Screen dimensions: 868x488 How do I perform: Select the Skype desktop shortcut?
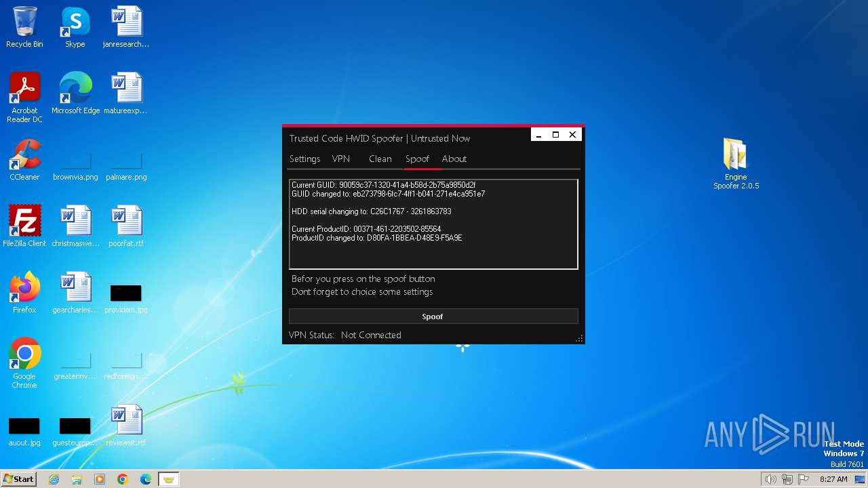[75, 27]
